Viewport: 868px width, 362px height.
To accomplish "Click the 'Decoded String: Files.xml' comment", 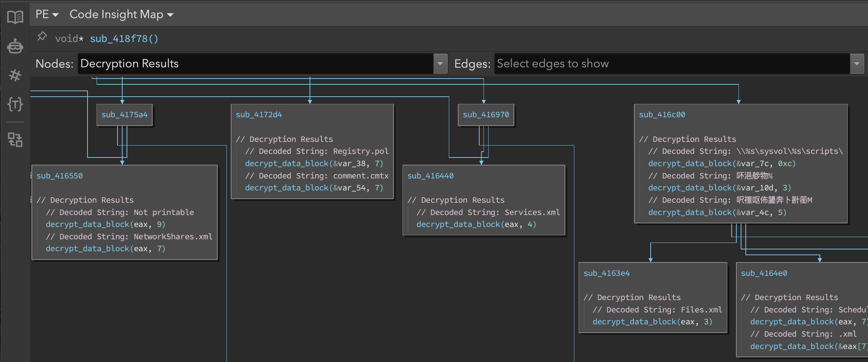I will click(657, 310).
